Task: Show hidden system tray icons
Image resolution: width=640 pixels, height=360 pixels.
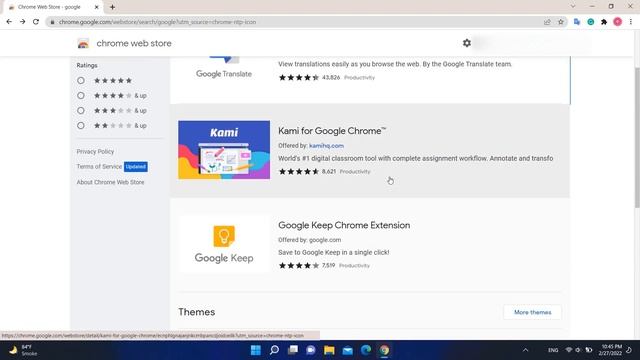Action: click(x=525, y=350)
